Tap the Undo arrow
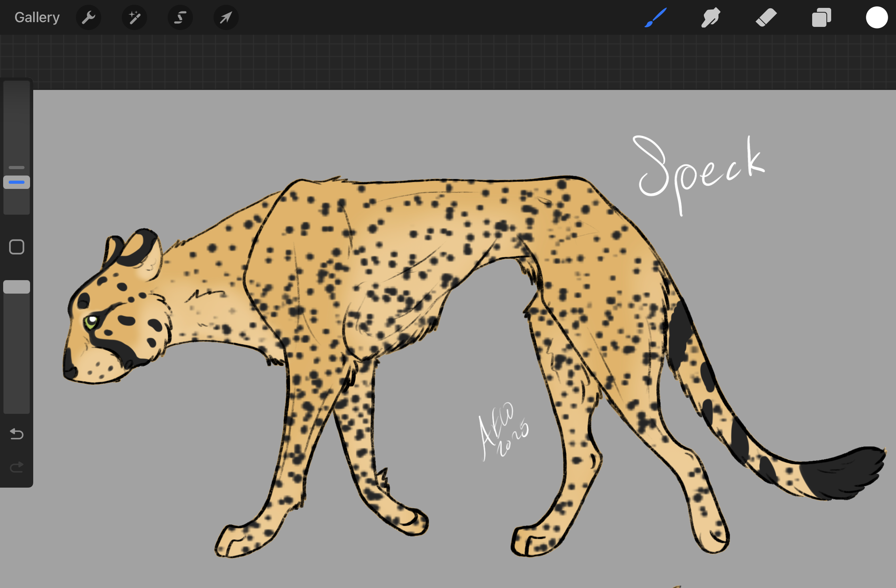The width and height of the screenshot is (896, 588). click(x=17, y=434)
